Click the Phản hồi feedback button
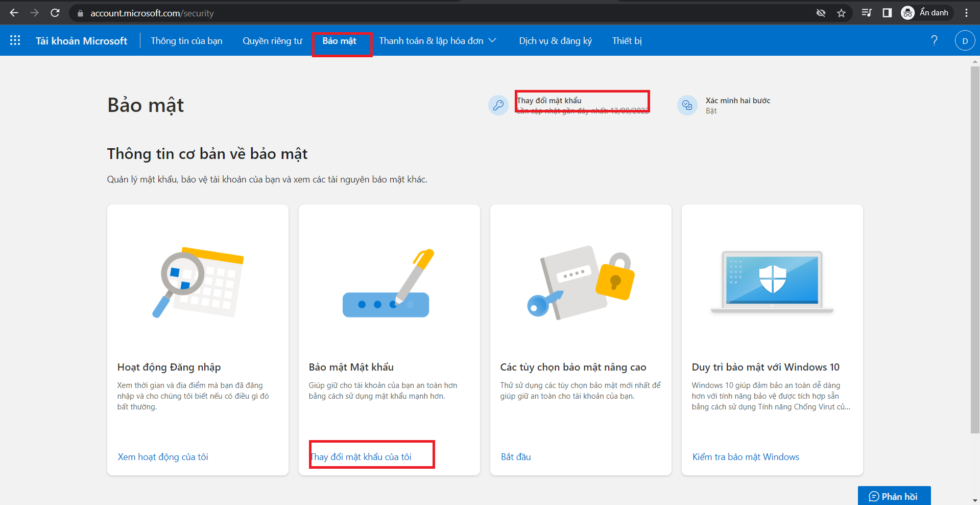980x505 pixels. pyautogui.click(x=894, y=496)
